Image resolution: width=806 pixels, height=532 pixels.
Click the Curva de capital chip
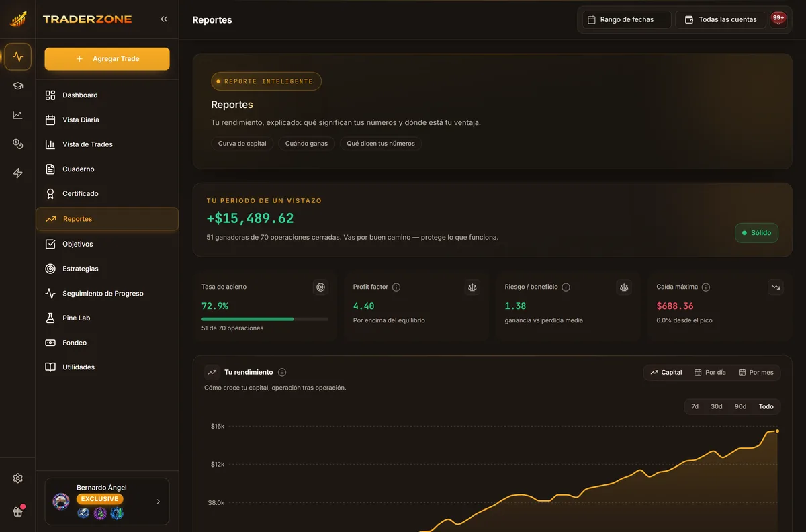(x=242, y=144)
